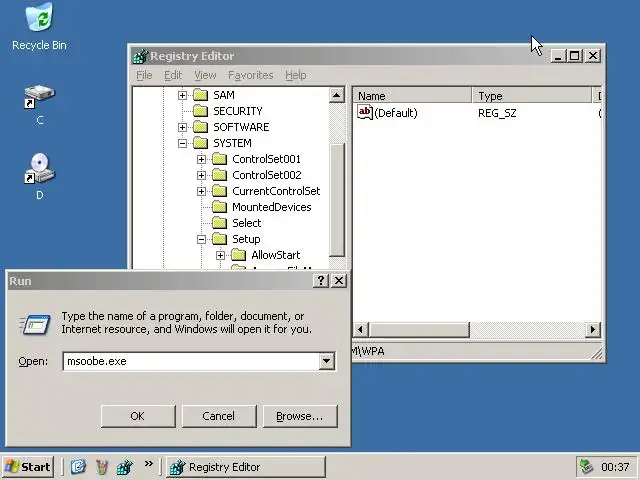Select the ControlSet001 folder icon
This screenshot has height=480, width=640.
coord(220,159)
